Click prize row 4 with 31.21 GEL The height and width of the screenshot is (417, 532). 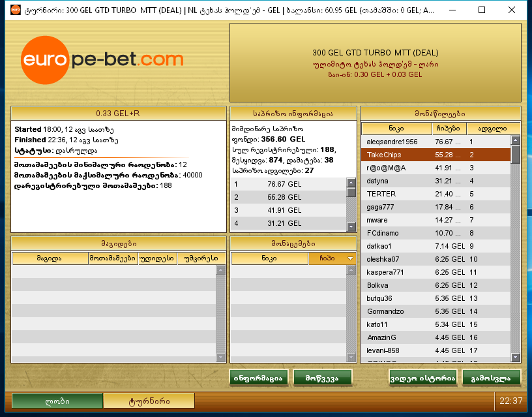[x=288, y=223]
